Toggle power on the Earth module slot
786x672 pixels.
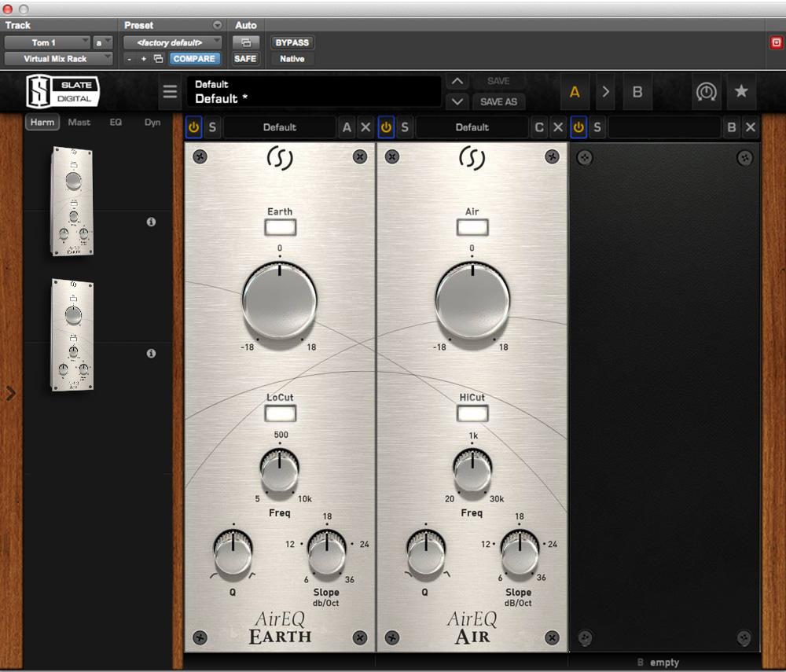(x=193, y=127)
